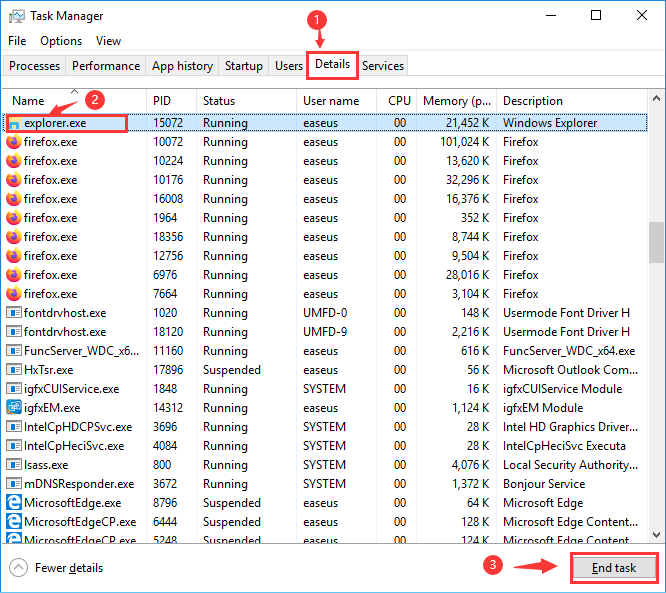This screenshot has width=666, height=593.
Task: Open the Options menu
Action: pos(61,41)
